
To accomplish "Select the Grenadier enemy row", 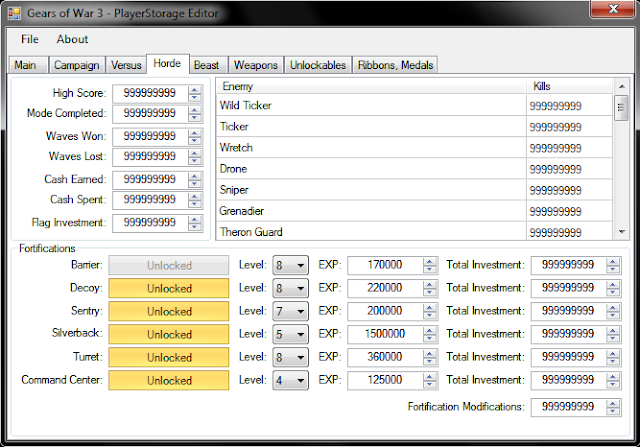I will [x=415, y=211].
